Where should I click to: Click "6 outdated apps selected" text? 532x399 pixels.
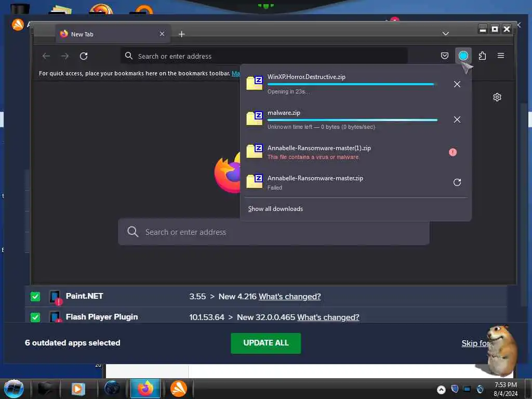point(73,343)
